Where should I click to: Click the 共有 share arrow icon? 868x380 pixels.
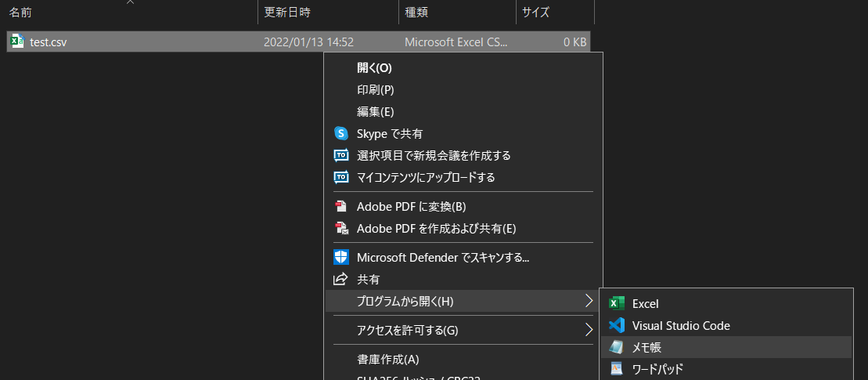click(x=341, y=279)
